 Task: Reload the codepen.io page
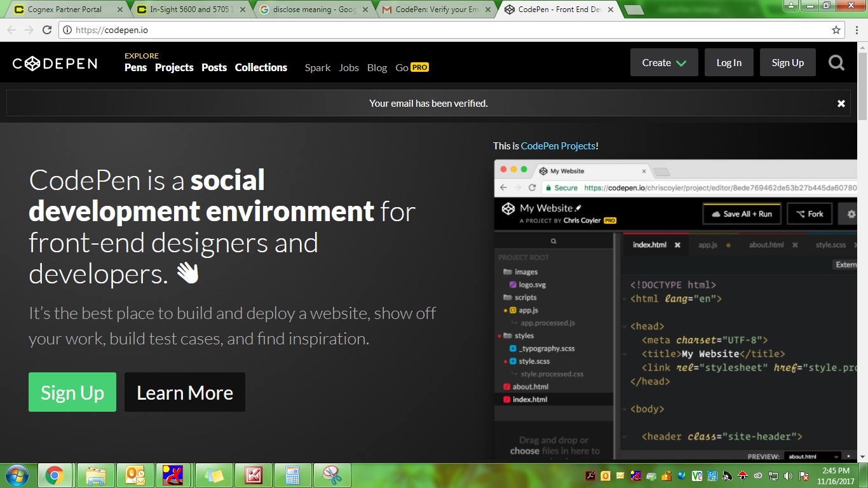click(x=47, y=30)
